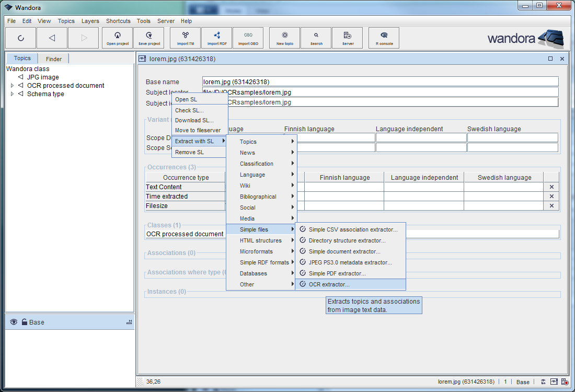The width and height of the screenshot is (575, 392).
Task: Toggle the lock icon on Base layer
Action: coord(24,322)
